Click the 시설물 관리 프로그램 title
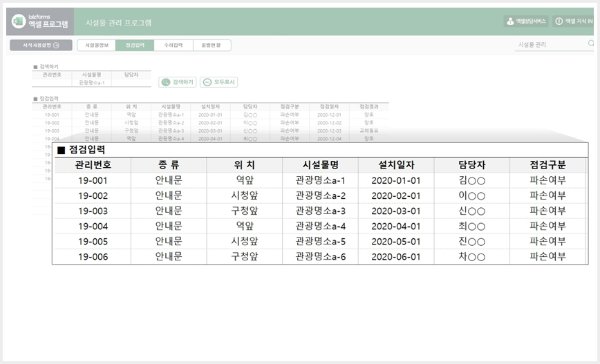The image size is (600, 364). [x=119, y=23]
